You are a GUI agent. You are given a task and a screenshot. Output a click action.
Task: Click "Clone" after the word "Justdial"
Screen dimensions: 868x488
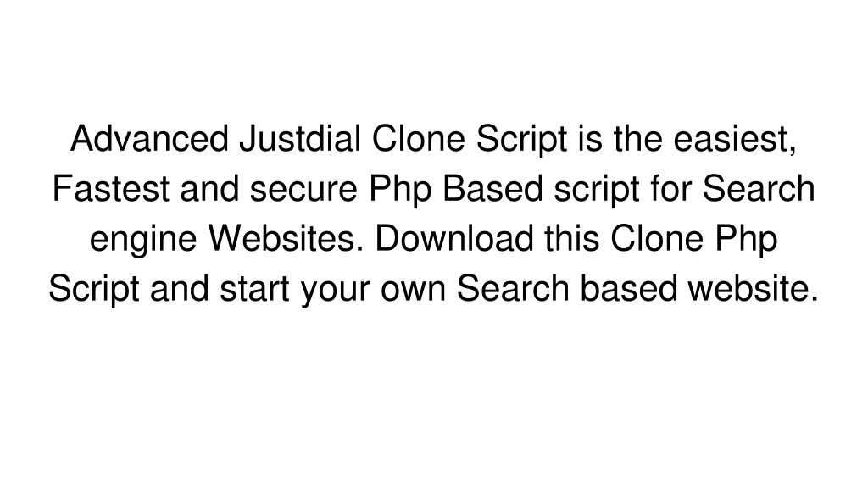tap(419, 138)
